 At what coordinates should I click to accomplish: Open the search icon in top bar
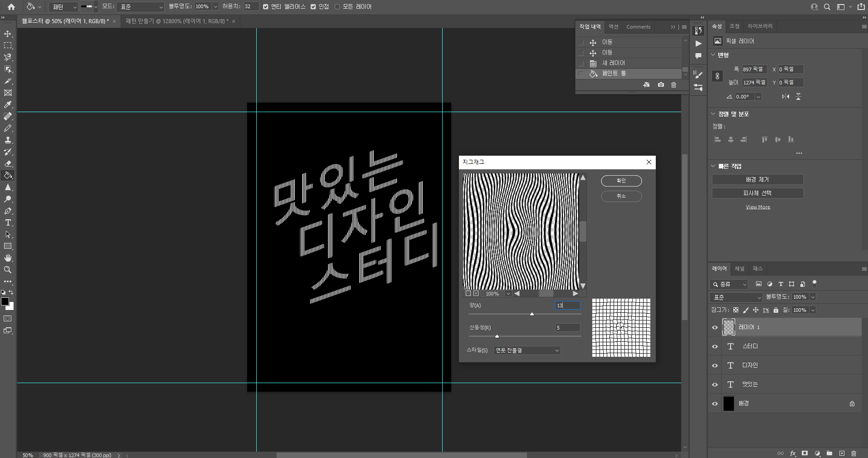827,7
